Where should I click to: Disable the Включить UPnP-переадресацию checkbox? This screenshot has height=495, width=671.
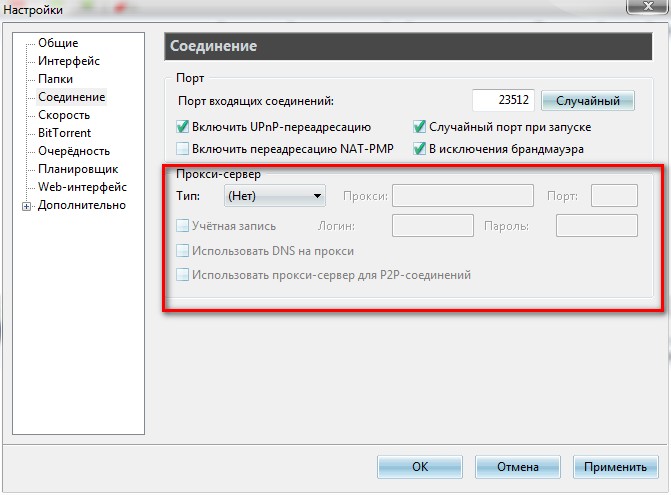click(182, 127)
